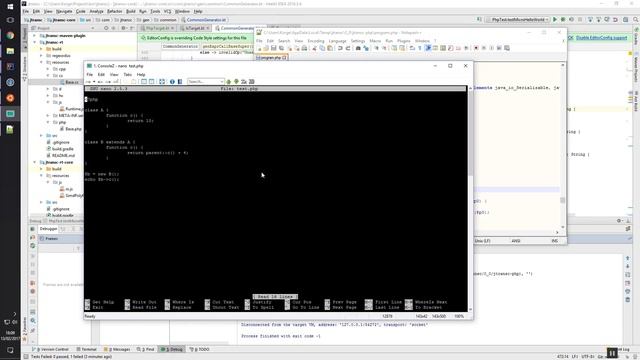640x360 pixels.
Task: Open Windows notification center icon
Action: click(x=10, y=350)
